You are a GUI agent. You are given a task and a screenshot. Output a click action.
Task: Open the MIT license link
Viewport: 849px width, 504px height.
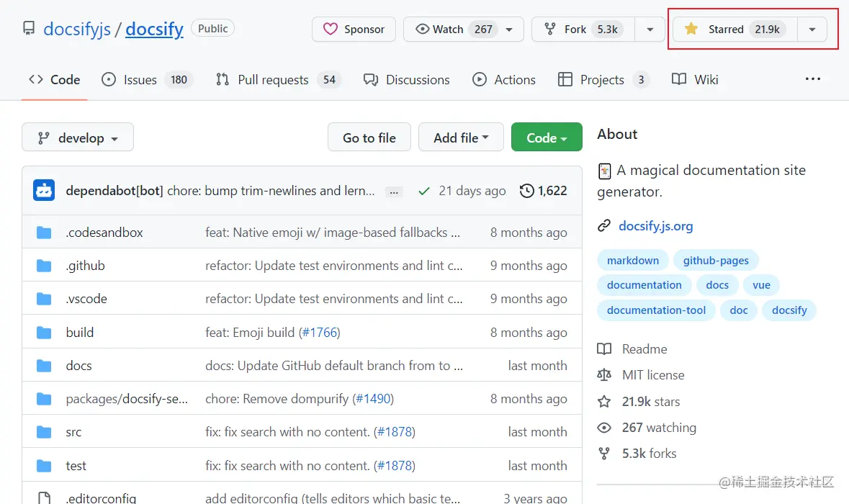(x=653, y=375)
